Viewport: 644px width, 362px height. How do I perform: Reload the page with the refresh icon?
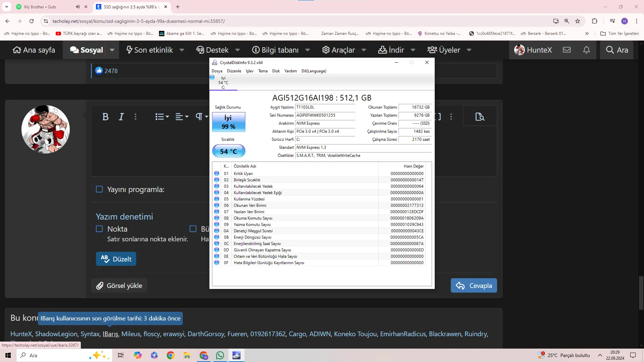(x=32, y=21)
